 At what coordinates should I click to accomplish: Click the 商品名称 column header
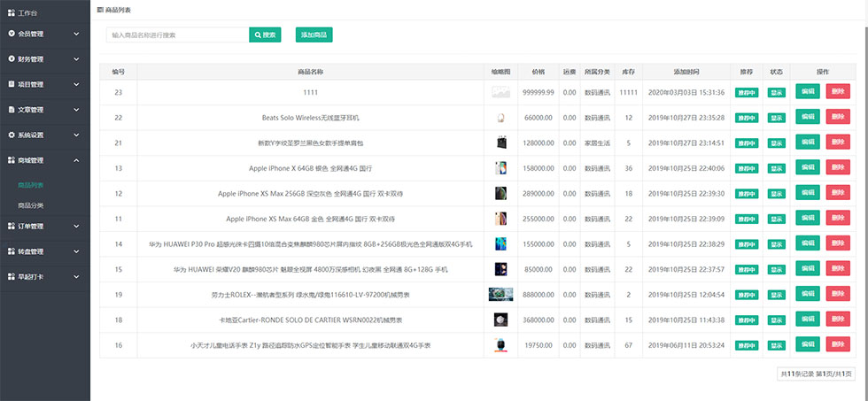[311, 72]
